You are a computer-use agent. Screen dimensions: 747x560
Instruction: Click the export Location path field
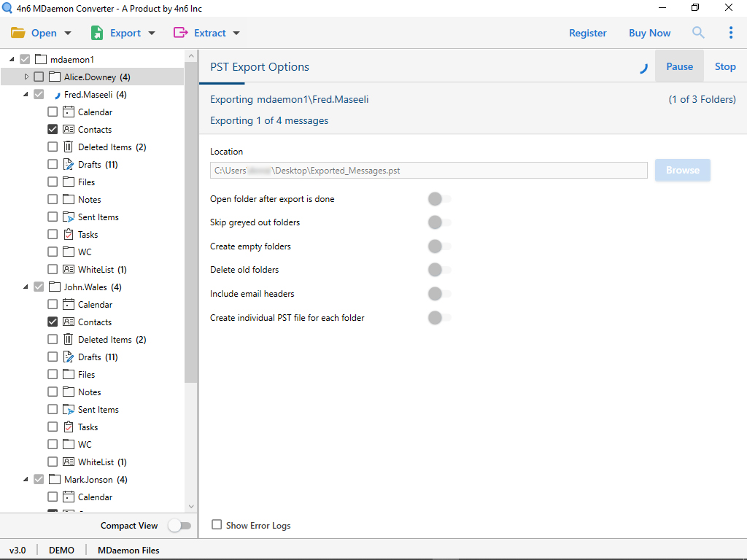pos(429,171)
